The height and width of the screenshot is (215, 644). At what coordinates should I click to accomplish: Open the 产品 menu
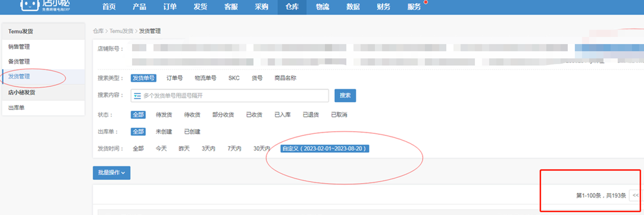pos(139,7)
